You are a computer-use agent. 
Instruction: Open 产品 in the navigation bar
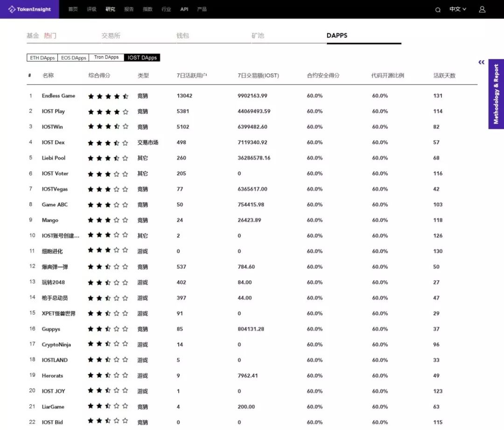(202, 9)
